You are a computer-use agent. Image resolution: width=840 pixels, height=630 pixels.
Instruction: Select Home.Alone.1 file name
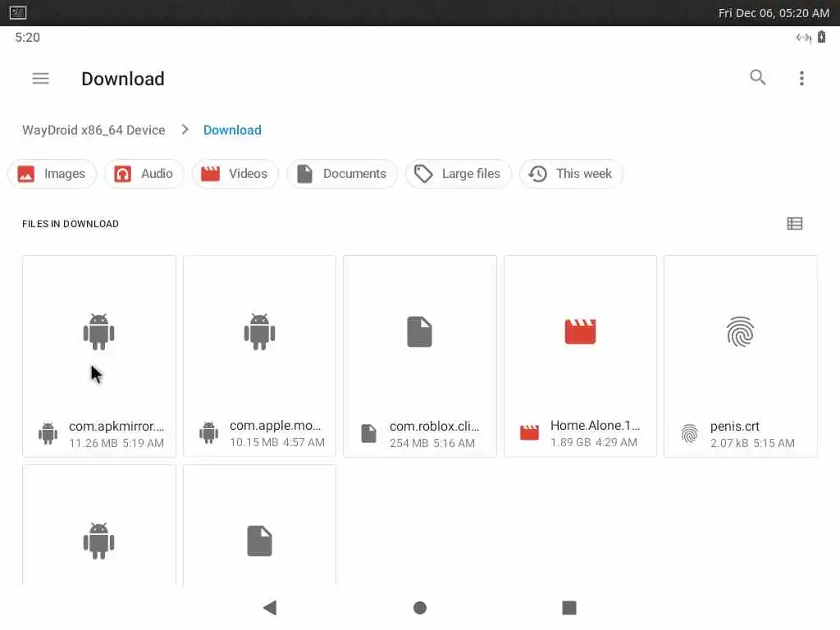[596, 426]
